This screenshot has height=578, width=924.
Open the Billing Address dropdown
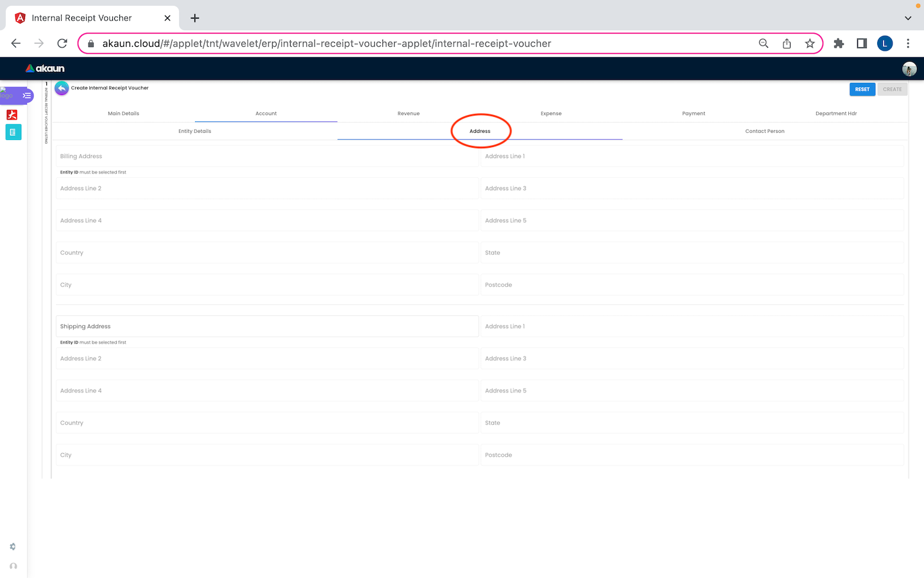267,157
